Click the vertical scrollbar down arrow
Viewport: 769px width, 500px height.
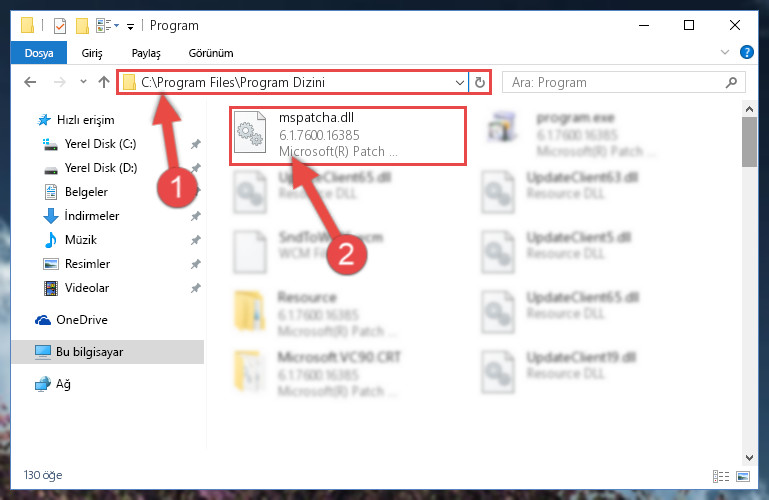click(749, 457)
